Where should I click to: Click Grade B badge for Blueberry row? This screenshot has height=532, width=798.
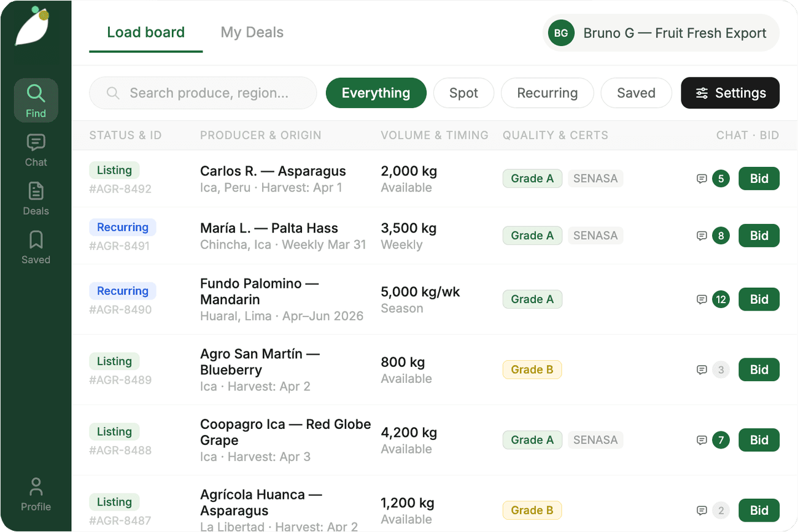coord(532,370)
